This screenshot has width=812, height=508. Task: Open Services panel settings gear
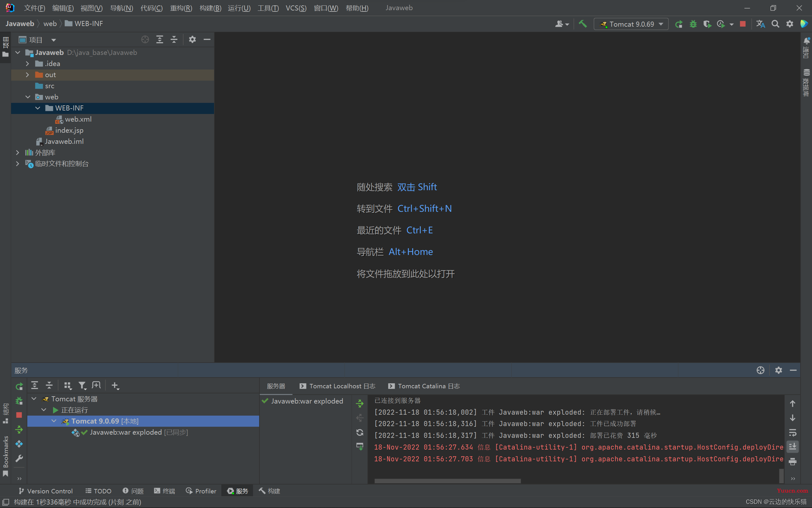point(778,370)
